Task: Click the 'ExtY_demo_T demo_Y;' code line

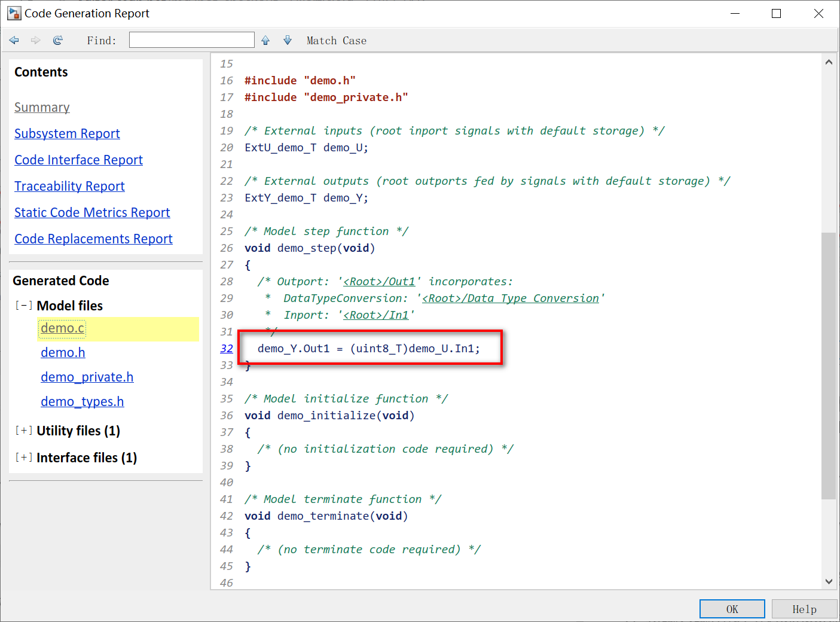Action: tap(306, 198)
